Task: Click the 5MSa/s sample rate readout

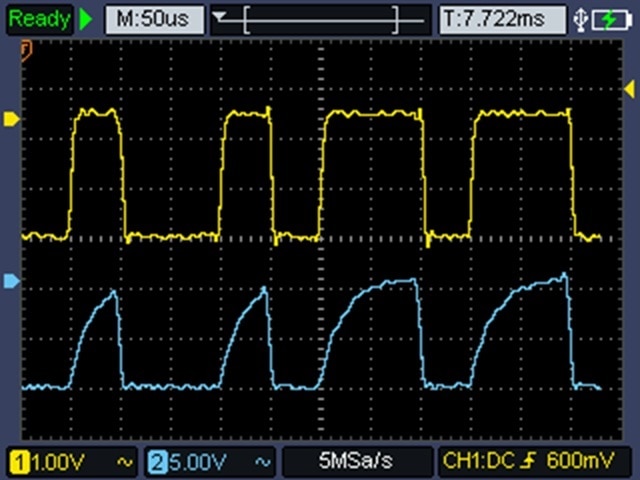Action: pyautogui.click(x=356, y=461)
